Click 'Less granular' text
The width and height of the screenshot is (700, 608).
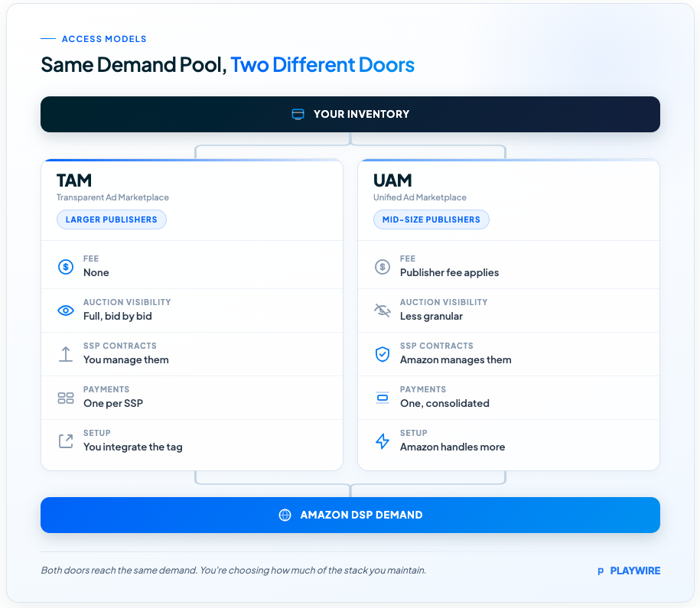(431, 316)
